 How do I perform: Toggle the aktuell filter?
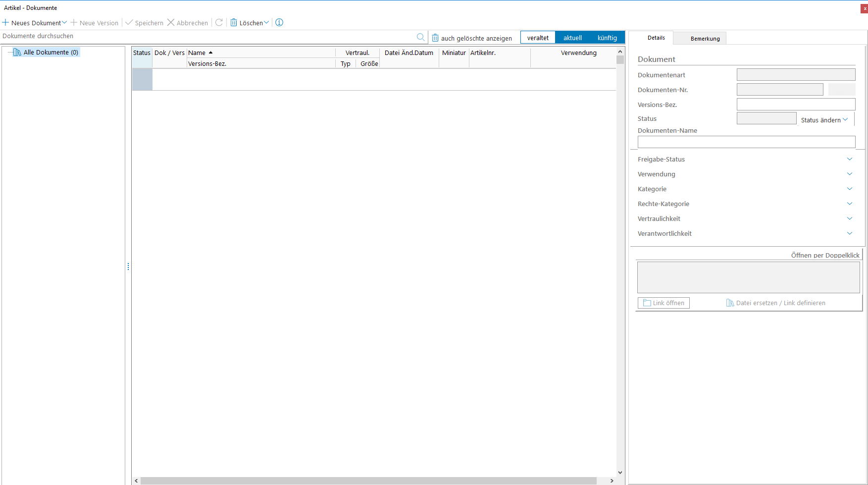(572, 38)
